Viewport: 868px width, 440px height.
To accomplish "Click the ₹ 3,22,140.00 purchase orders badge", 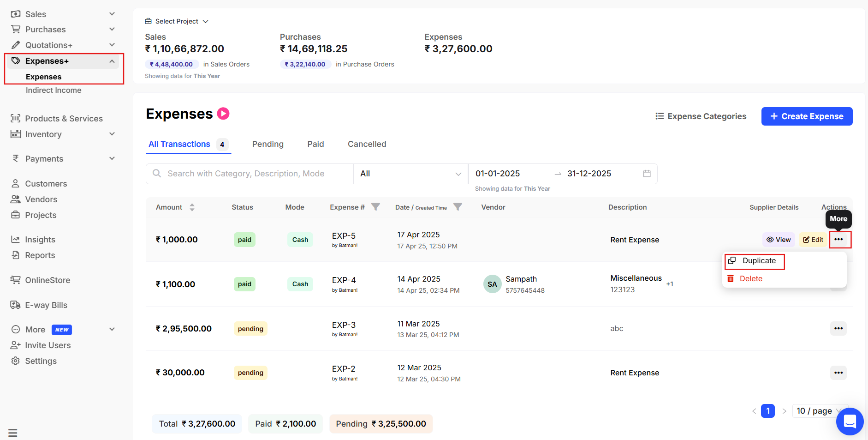I will click(305, 64).
